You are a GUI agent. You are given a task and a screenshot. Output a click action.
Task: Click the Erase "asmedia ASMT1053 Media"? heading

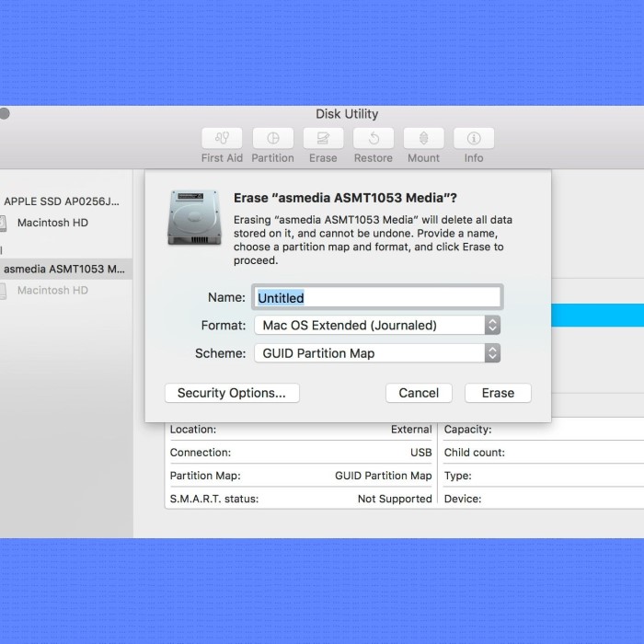pos(345,198)
